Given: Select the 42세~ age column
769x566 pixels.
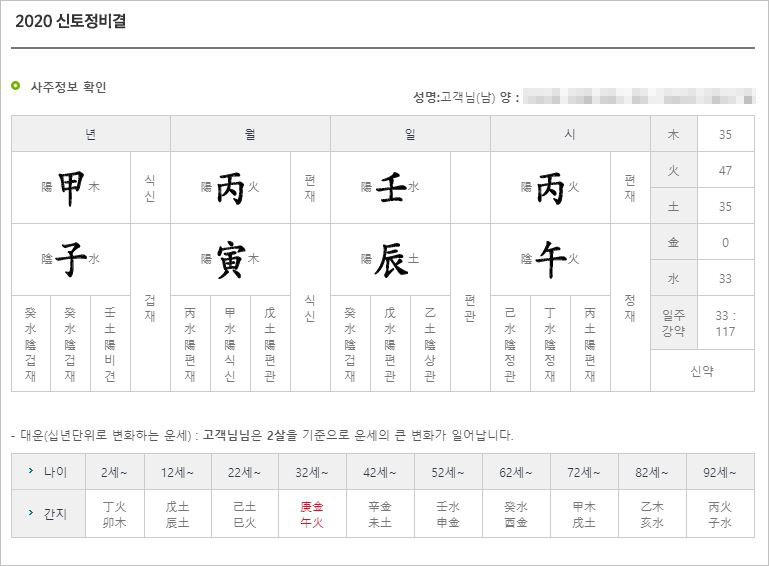Looking at the screenshot, I should pos(380,472).
